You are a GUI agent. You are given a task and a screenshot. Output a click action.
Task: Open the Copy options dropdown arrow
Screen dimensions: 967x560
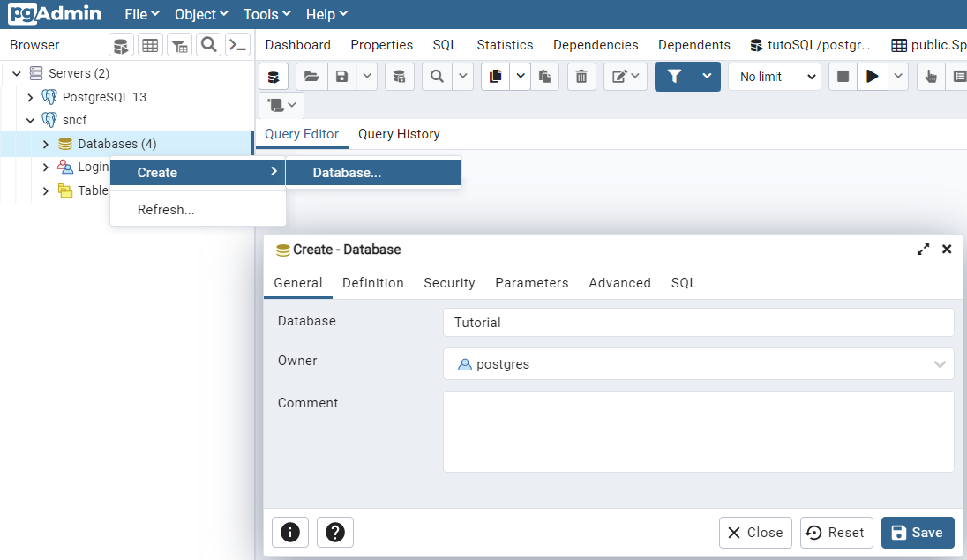coord(521,77)
